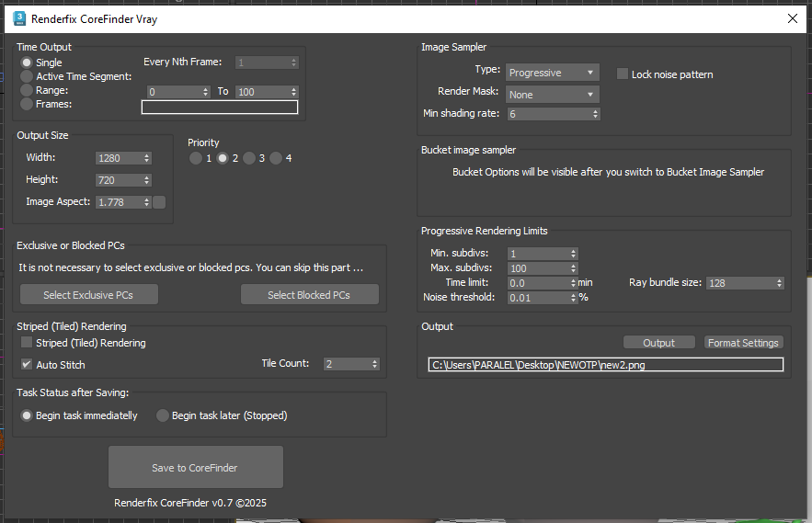Click the output file path field
Image resolution: width=812 pixels, height=523 pixels.
(605, 365)
